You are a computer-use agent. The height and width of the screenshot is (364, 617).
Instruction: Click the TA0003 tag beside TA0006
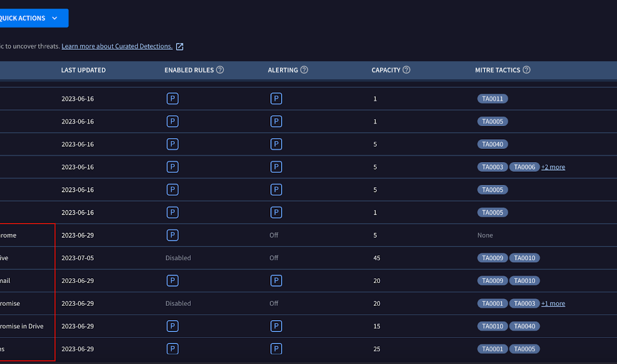tap(492, 167)
